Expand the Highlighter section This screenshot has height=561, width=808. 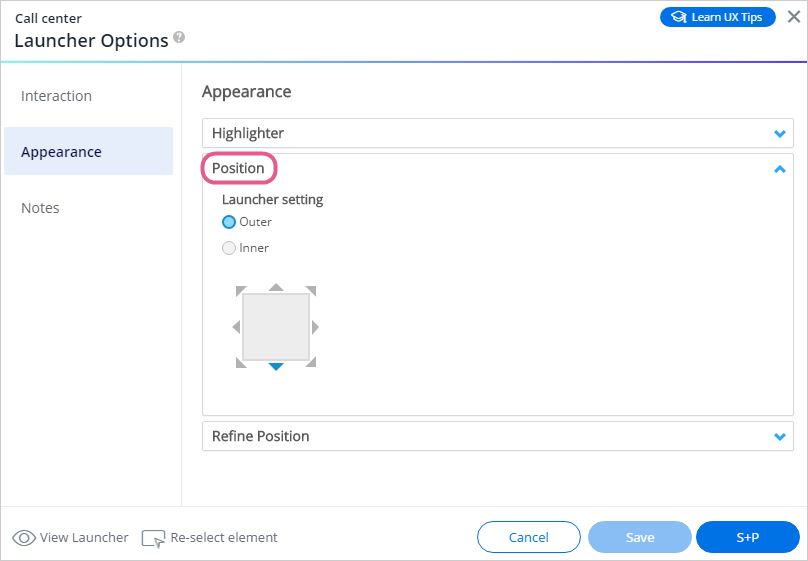tap(498, 133)
